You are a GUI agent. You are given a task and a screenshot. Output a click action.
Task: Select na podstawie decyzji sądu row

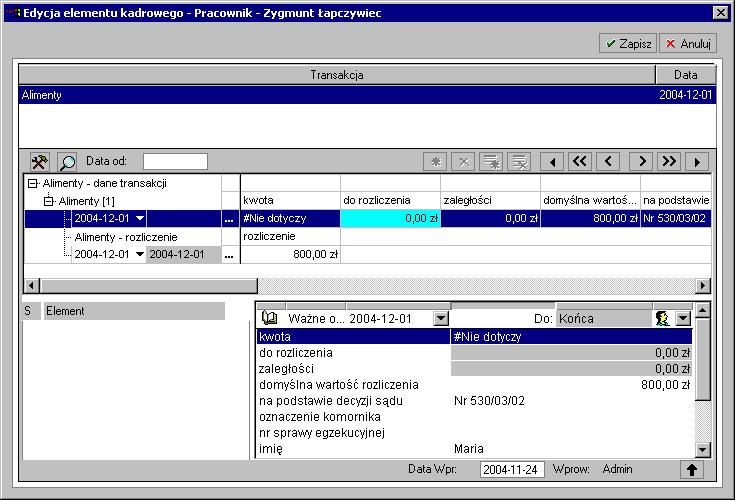pyautogui.click(x=474, y=401)
